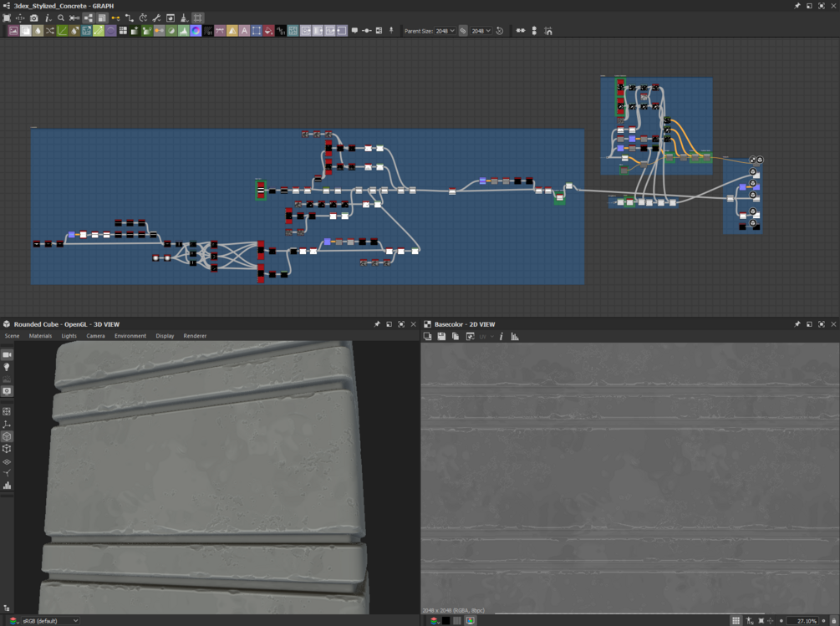Screen dimensions: 840x626
Task: Add a Text node with the A icon
Action: (244, 31)
